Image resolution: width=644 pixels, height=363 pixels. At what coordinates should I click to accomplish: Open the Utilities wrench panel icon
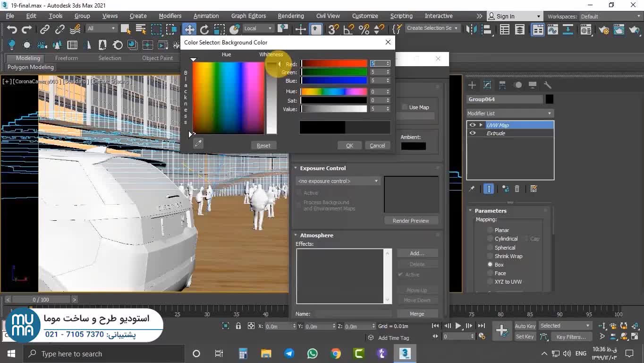[x=548, y=85]
